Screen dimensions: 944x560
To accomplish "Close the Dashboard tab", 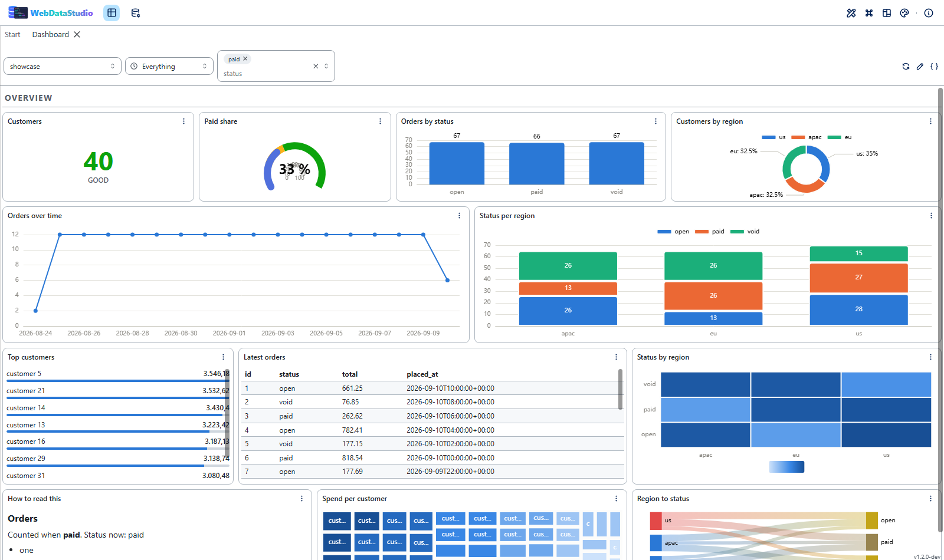I will (77, 34).
